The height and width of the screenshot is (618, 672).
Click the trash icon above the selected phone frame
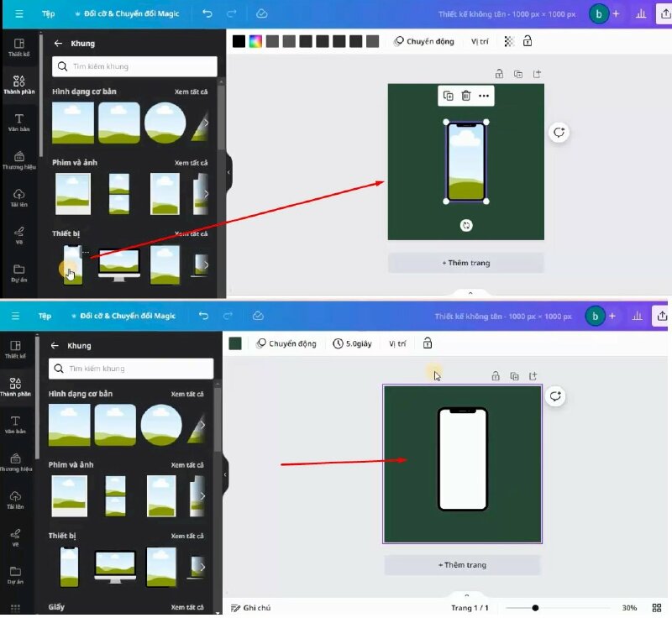pos(466,96)
